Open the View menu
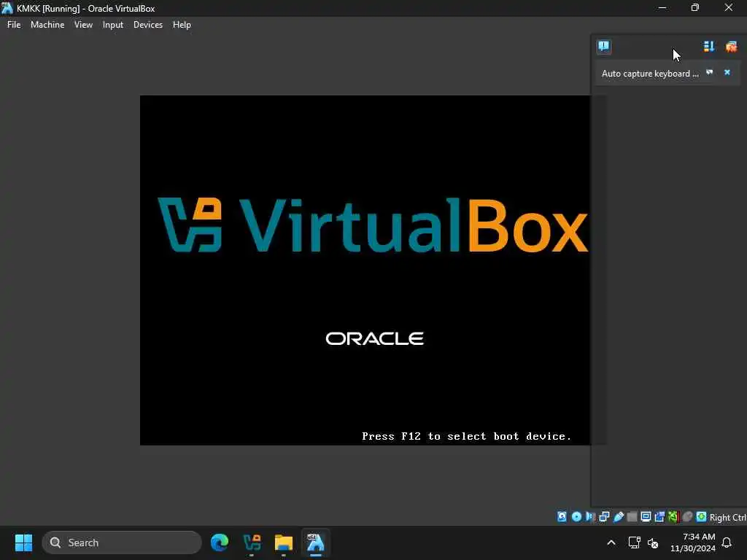The image size is (747, 560). point(83,25)
